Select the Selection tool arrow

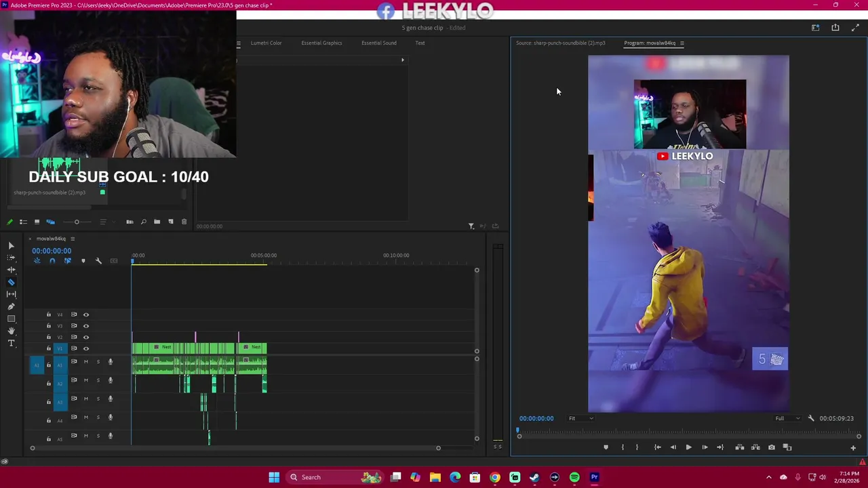(11, 246)
